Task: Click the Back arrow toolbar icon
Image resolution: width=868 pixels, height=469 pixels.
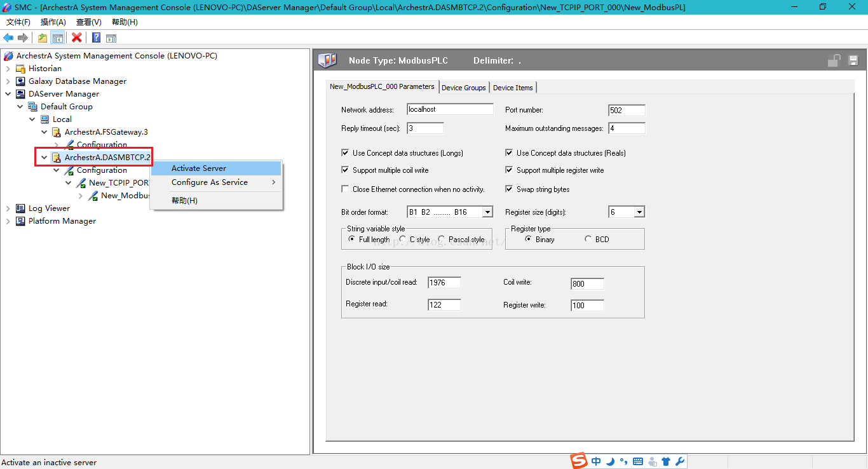Action: pyautogui.click(x=8, y=37)
